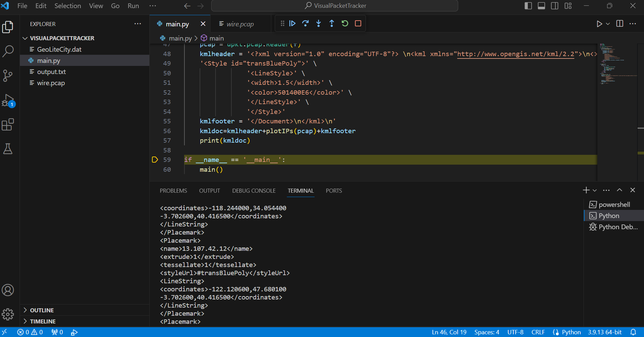Open the File menu

[x=22, y=6]
